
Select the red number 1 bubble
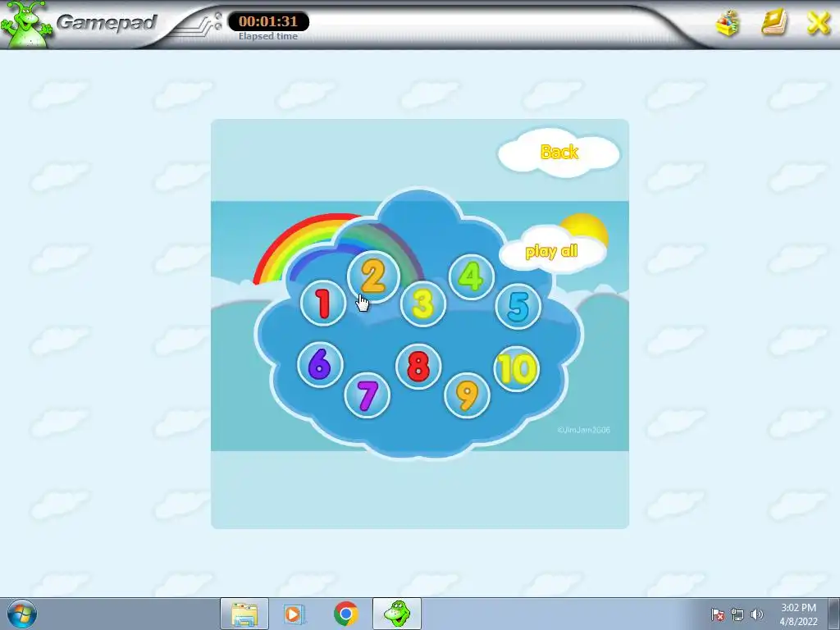[x=322, y=304]
